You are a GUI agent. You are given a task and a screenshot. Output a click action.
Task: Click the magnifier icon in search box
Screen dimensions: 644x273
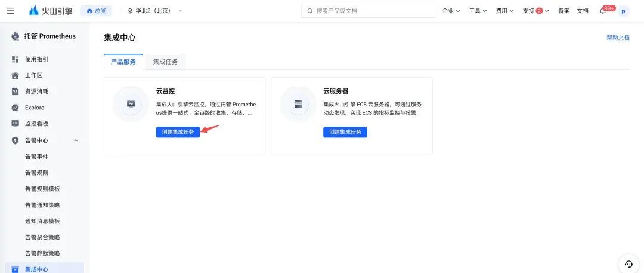click(x=309, y=11)
